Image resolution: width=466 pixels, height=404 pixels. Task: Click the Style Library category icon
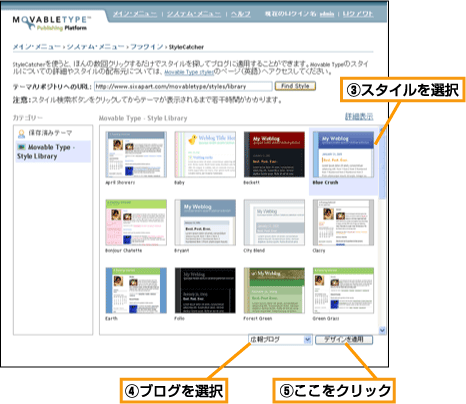click(22, 147)
